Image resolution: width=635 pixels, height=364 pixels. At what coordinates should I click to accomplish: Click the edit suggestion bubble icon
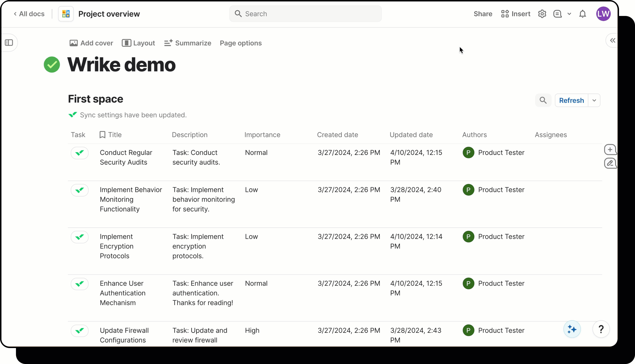[610, 163]
